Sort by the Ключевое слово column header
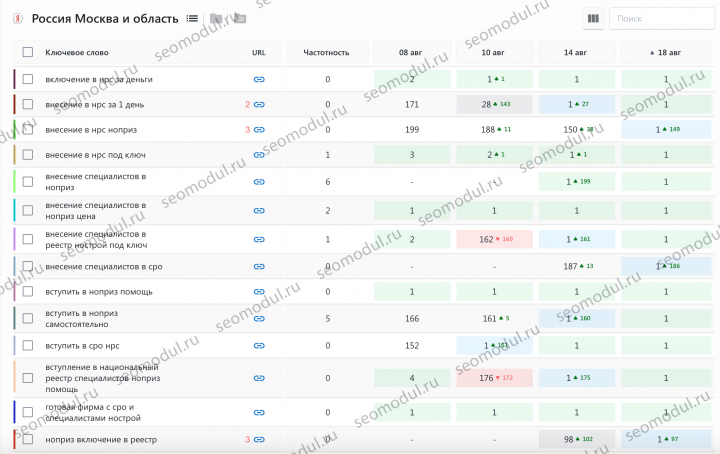This screenshot has width=720, height=454. click(77, 52)
